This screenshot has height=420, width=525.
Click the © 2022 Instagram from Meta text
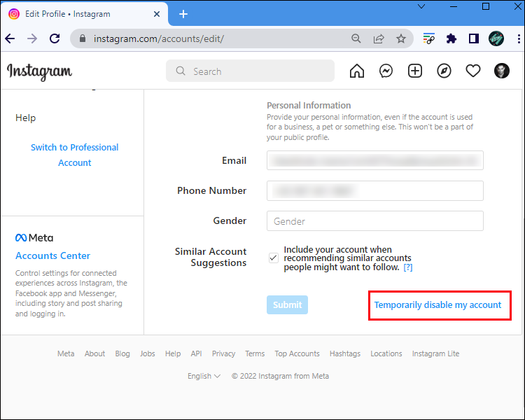tap(280, 376)
